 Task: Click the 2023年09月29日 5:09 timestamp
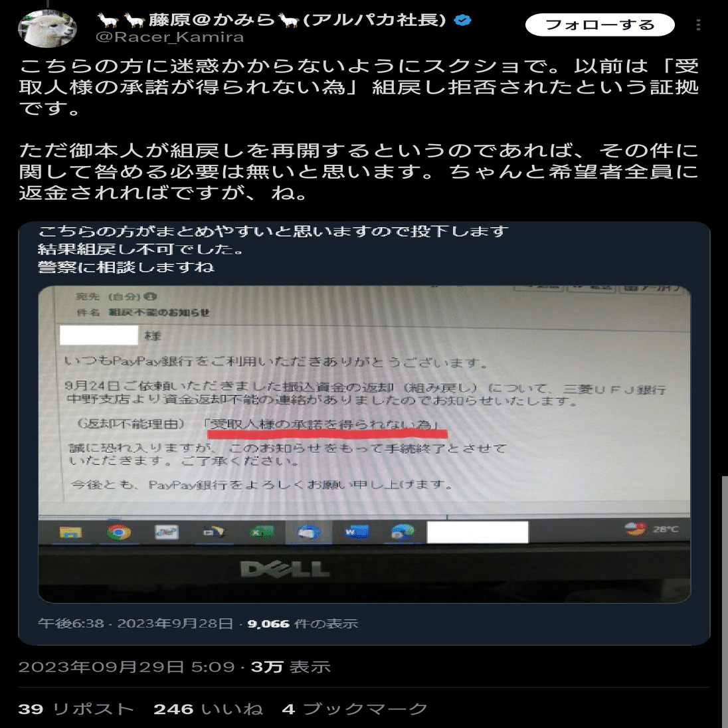pos(126,667)
